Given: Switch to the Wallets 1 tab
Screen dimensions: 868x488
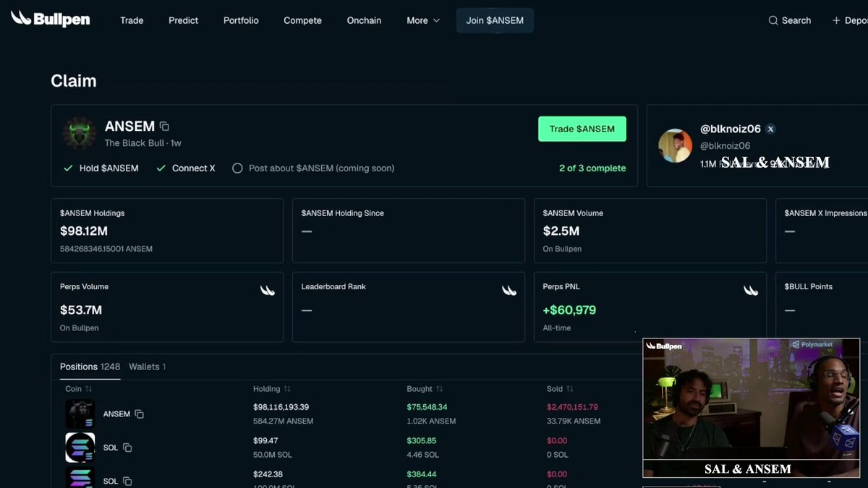Looking at the screenshot, I should (147, 367).
